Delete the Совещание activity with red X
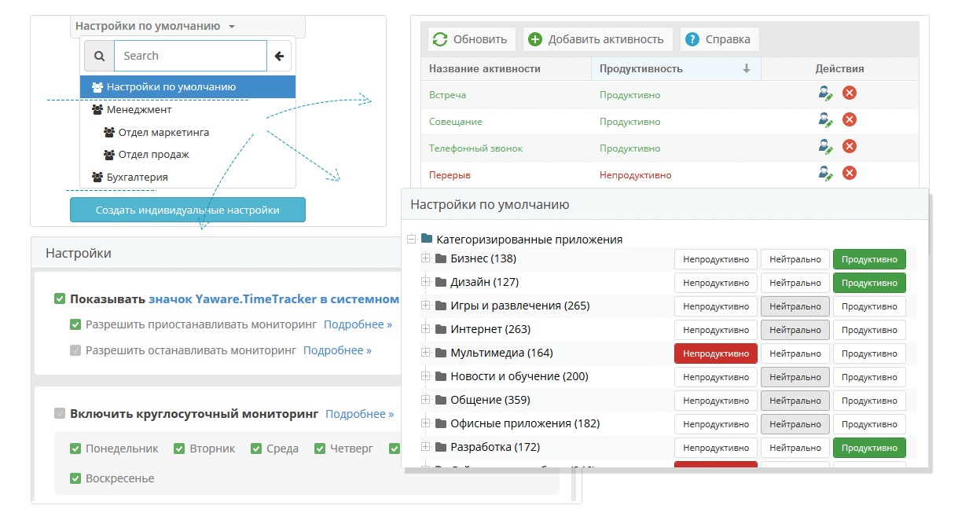Image resolution: width=980 pixels, height=520 pixels. (x=850, y=120)
